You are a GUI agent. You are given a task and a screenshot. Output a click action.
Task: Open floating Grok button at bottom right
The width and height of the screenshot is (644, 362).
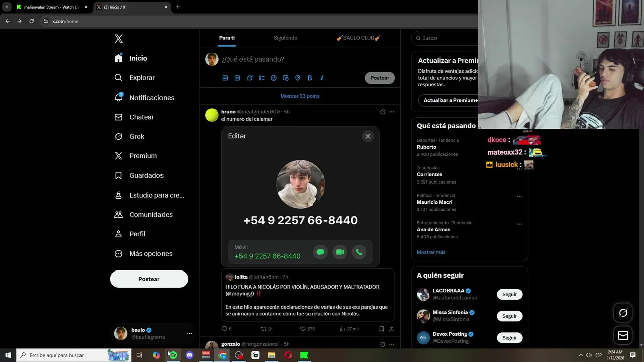tap(623, 313)
